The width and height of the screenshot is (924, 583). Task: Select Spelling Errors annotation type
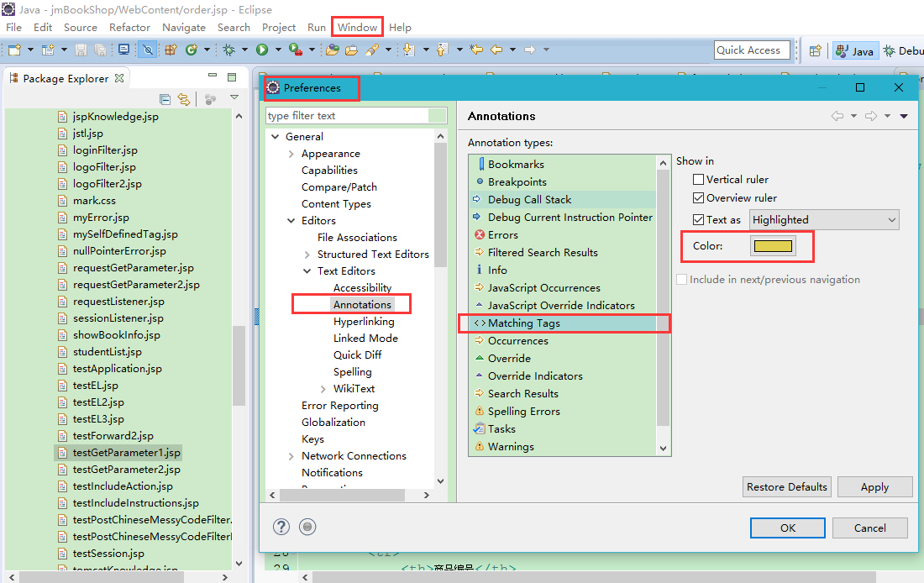pos(563,412)
